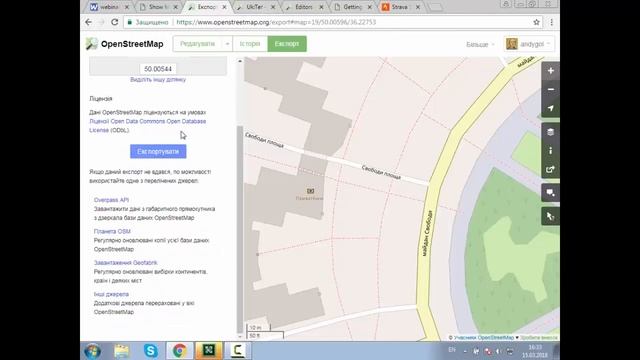Click the 50.00544 coordinate field
Viewport: 640px width, 360px height.
point(158,69)
